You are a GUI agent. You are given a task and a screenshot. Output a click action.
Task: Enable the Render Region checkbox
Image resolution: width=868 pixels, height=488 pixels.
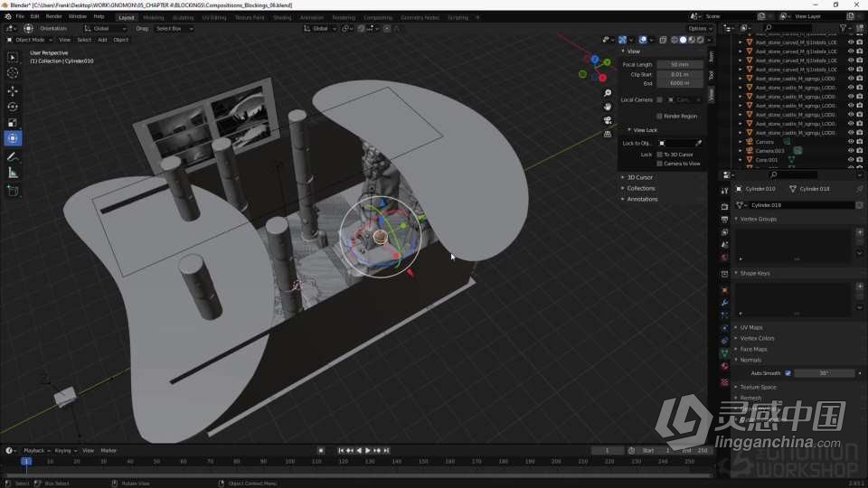click(x=659, y=117)
